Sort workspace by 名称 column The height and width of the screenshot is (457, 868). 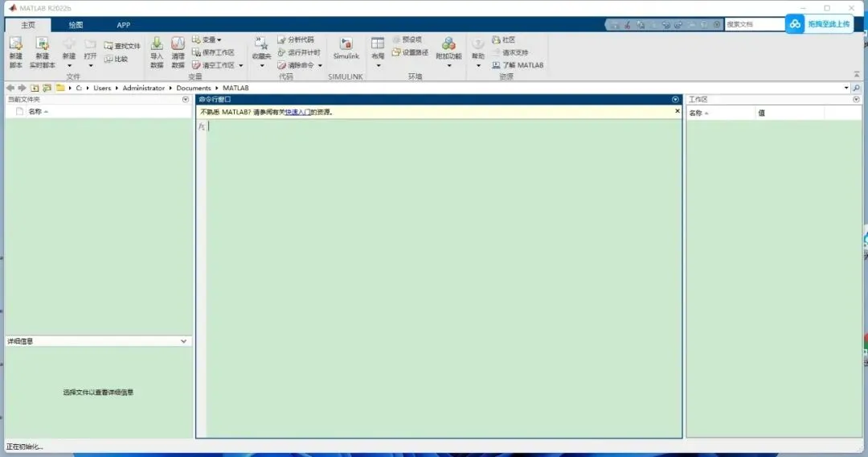click(698, 113)
